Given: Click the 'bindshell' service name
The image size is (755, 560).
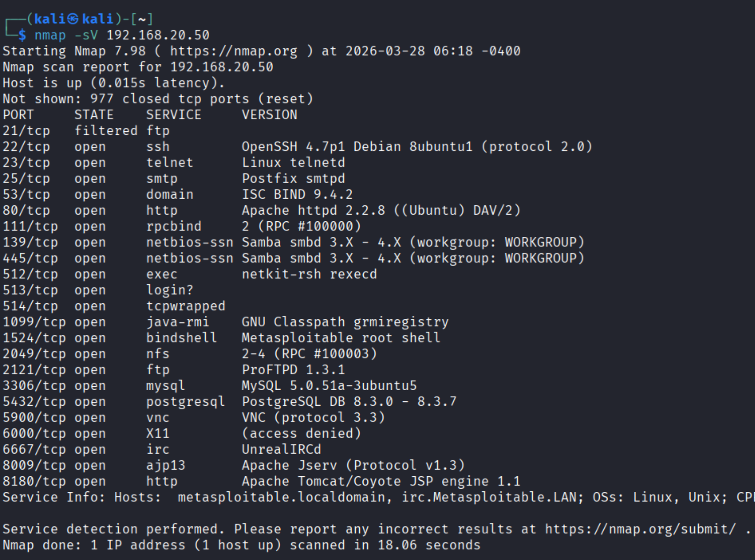Looking at the screenshot, I should [x=181, y=338].
